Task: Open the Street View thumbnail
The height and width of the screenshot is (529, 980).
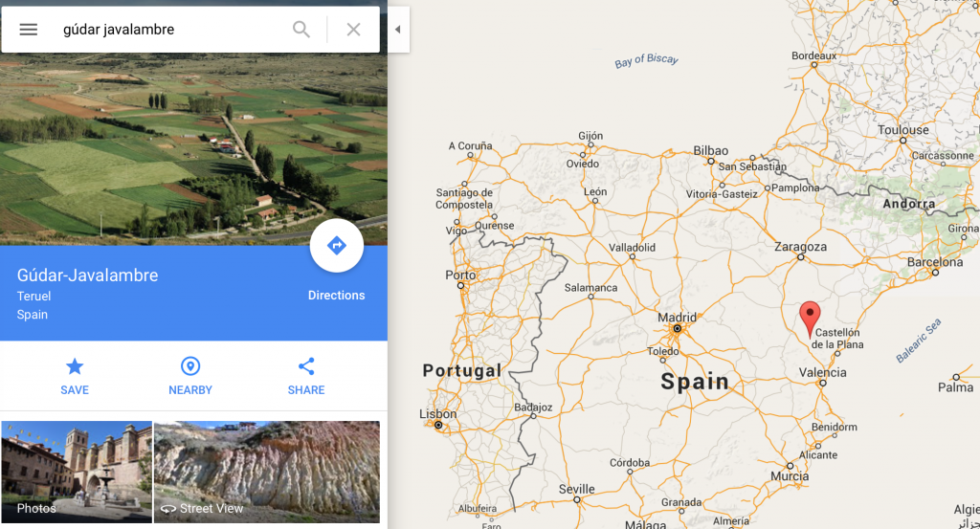Action: point(267,472)
